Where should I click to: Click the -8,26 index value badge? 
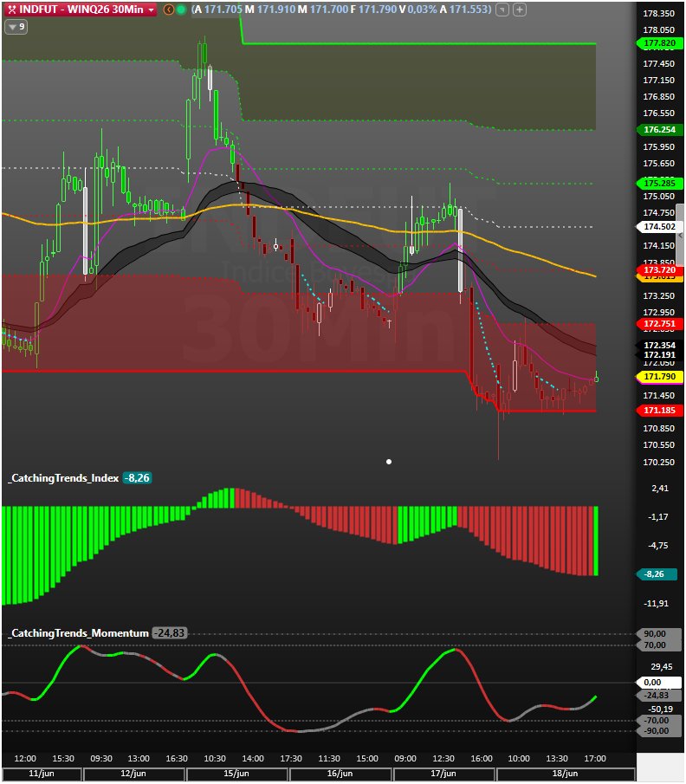tap(137, 478)
